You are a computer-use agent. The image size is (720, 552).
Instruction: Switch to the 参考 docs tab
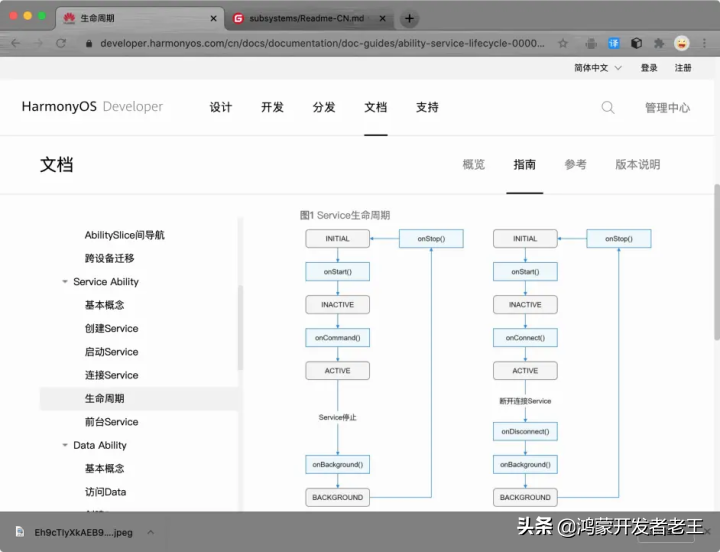tap(575, 164)
